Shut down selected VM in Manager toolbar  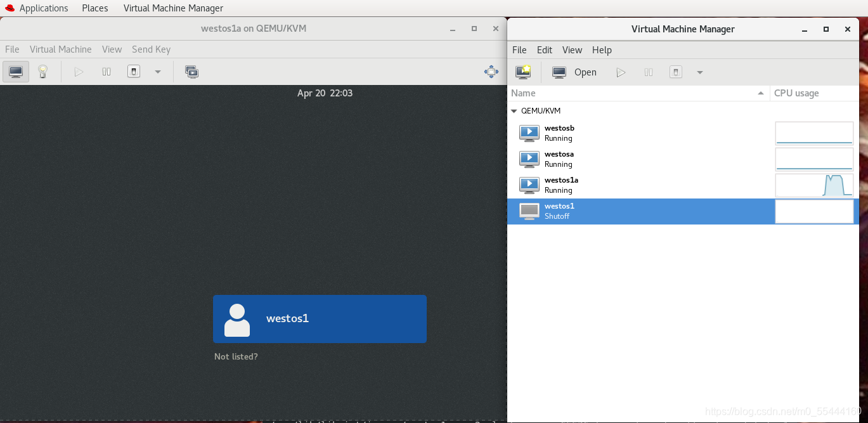pyautogui.click(x=676, y=72)
